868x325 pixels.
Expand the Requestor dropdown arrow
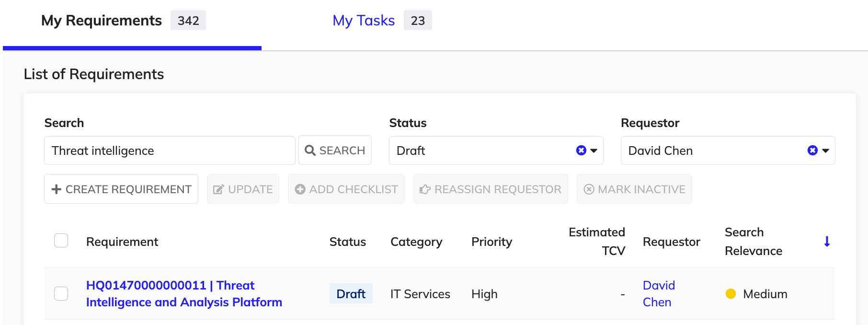click(825, 151)
